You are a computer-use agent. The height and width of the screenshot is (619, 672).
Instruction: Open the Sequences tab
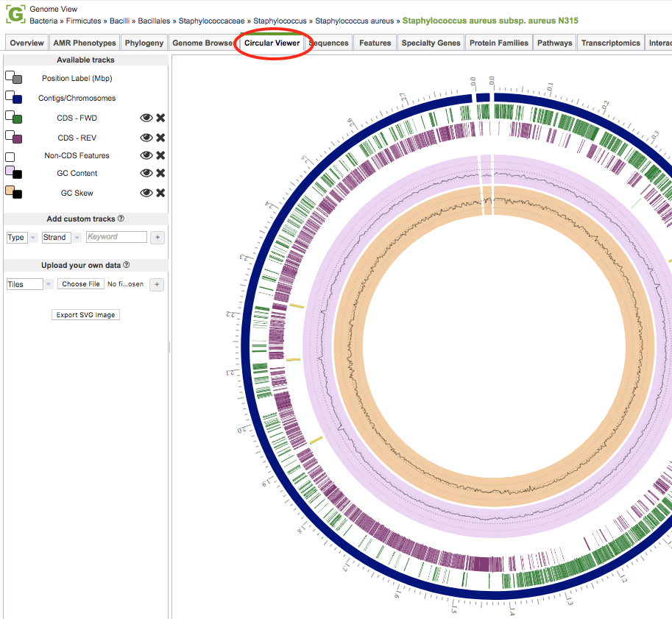coord(329,43)
